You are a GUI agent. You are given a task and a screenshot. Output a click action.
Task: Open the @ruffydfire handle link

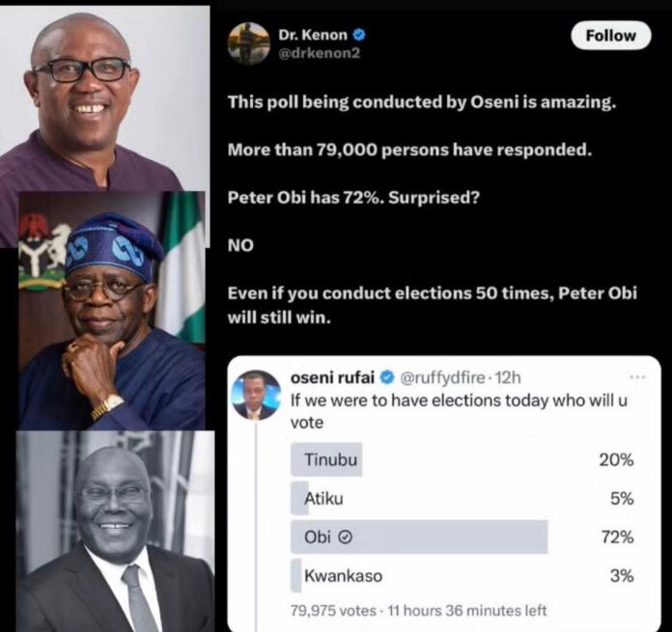(442, 377)
